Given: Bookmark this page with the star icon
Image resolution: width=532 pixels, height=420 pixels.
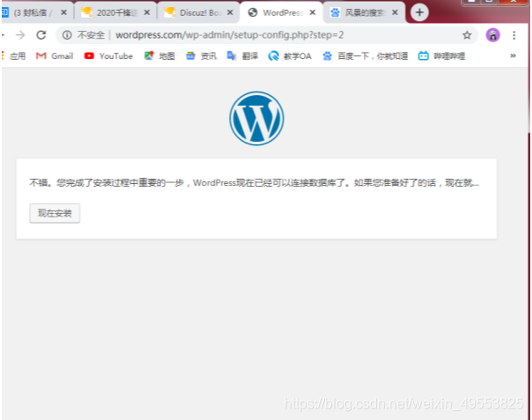Looking at the screenshot, I should point(467,35).
